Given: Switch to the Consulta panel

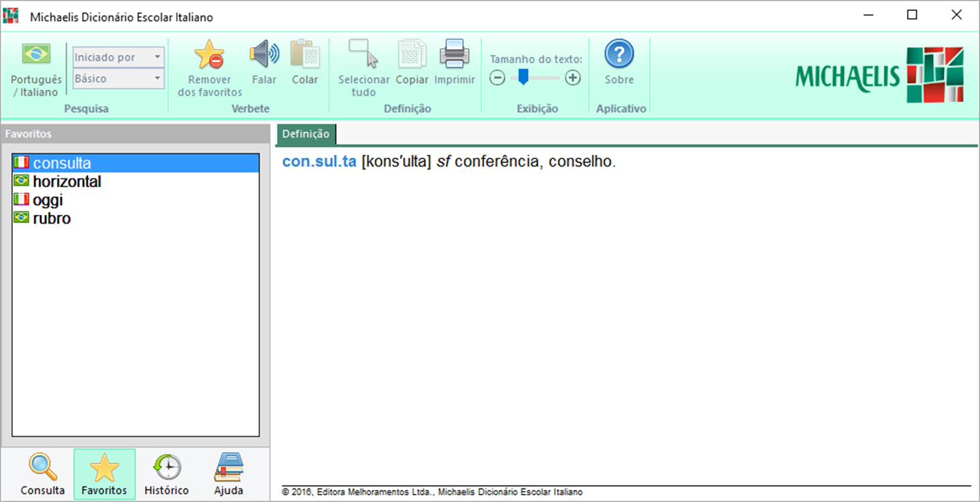Looking at the screenshot, I should 43,475.
